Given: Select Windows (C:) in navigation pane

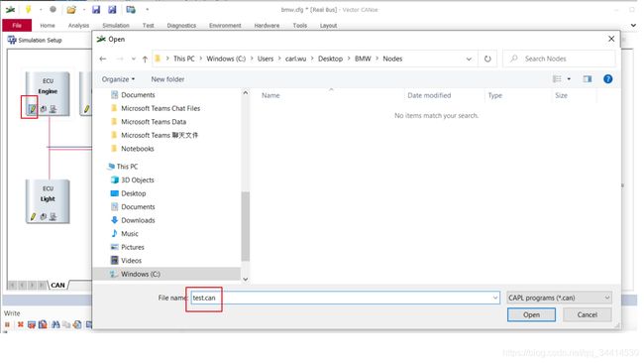Looking at the screenshot, I should coord(140,274).
